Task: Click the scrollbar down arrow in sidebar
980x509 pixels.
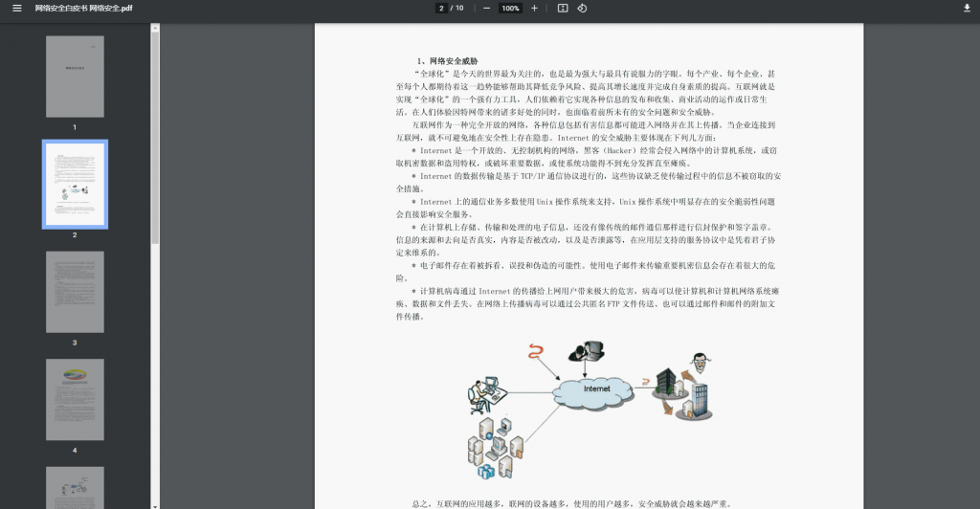Action: pyautogui.click(x=155, y=505)
